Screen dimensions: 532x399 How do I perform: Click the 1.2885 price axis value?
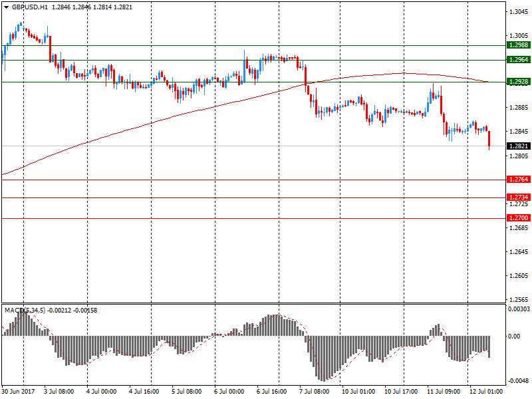click(x=519, y=108)
